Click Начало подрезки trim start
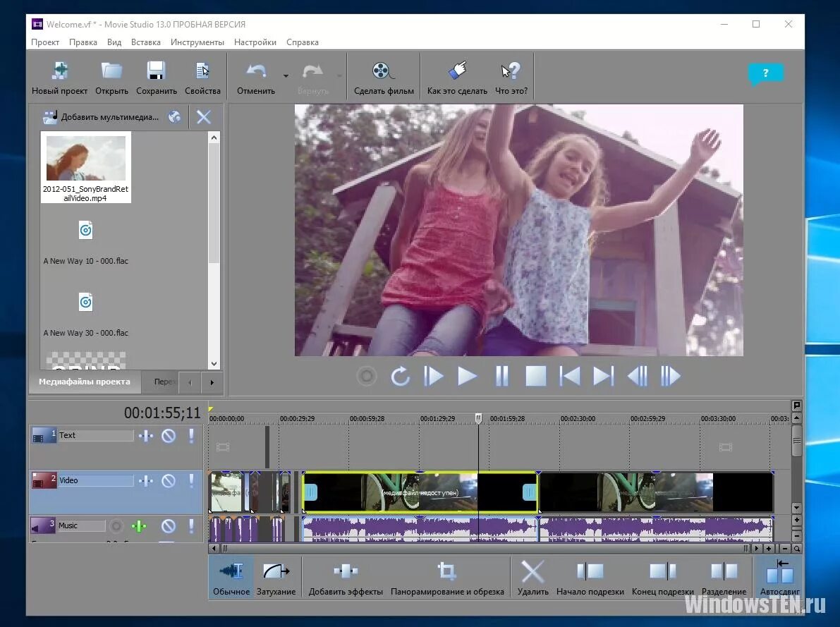Image resolution: width=840 pixels, height=627 pixels. pos(590,577)
